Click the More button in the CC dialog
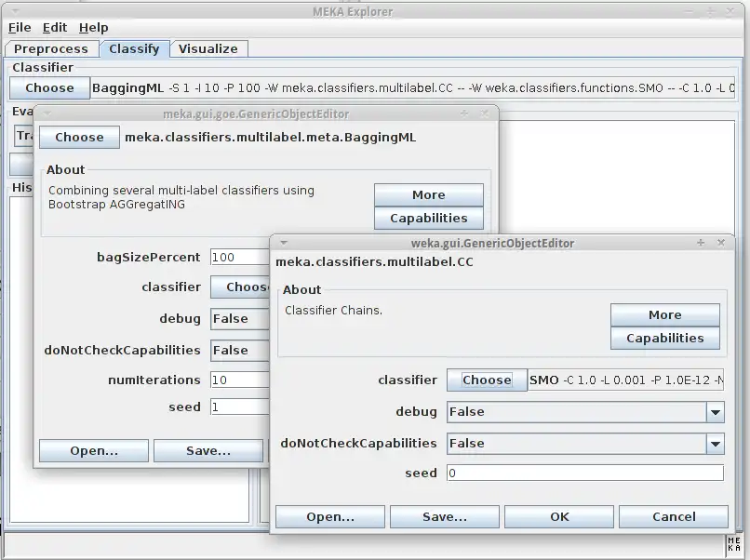The image size is (750, 560). (664, 314)
